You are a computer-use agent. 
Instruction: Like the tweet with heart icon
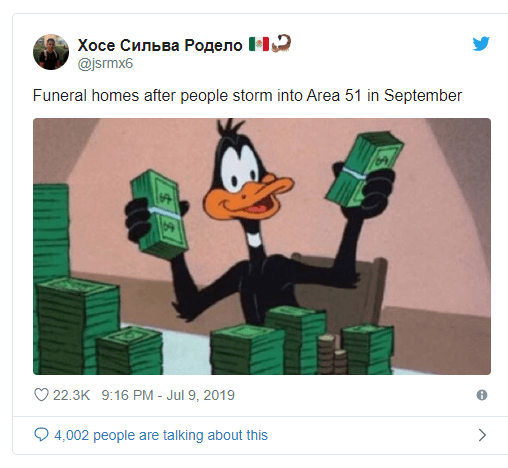pyautogui.click(x=41, y=395)
